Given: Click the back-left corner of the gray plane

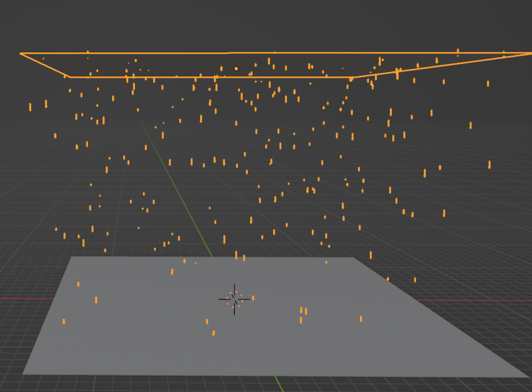Looking at the screenshot, I should (x=72, y=257).
